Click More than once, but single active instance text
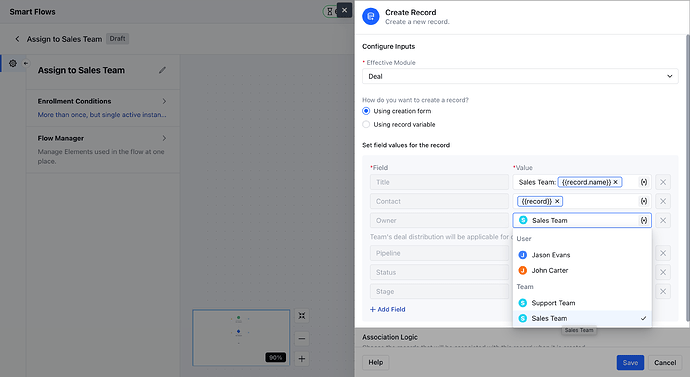The height and width of the screenshot is (377, 690). click(102, 115)
